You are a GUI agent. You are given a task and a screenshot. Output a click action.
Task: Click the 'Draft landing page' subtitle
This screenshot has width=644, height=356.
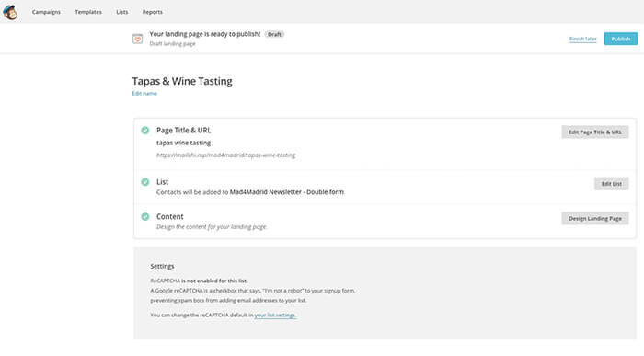[x=173, y=44]
